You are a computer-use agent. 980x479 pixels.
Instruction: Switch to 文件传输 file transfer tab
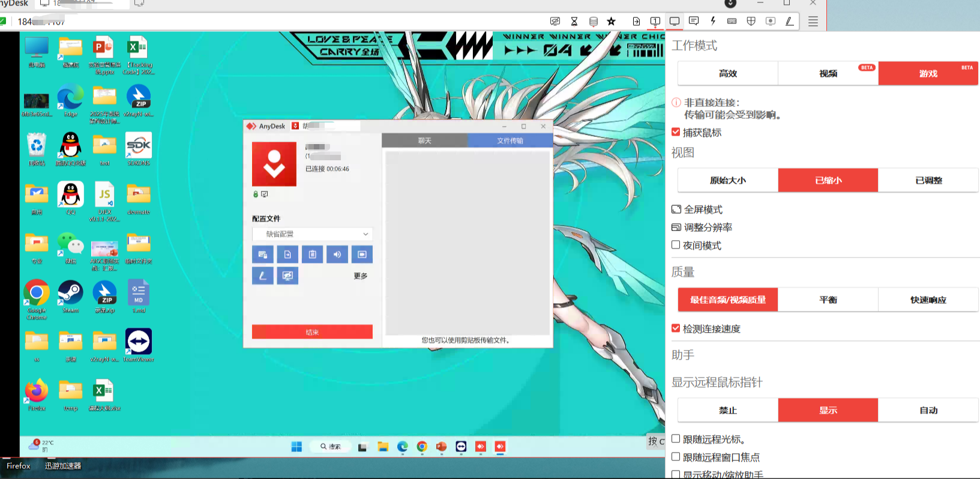pyautogui.click(x=510, y=140)
